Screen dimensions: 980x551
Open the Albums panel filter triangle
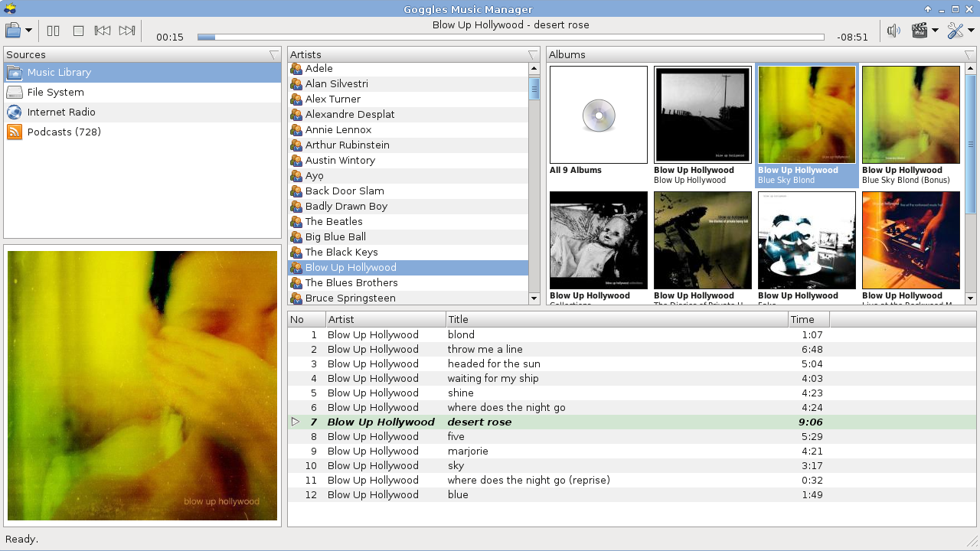tap(969, 55)
